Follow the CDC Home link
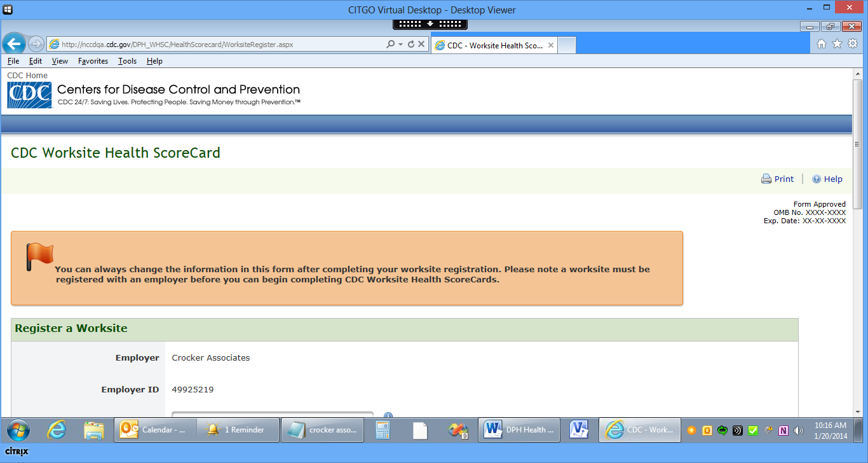Screen dimensions: 868x463 tap(27, 75)
